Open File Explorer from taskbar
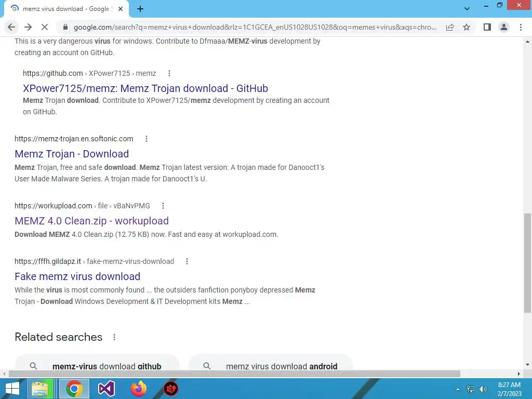532x399 pixels. (x=41, y=389)
